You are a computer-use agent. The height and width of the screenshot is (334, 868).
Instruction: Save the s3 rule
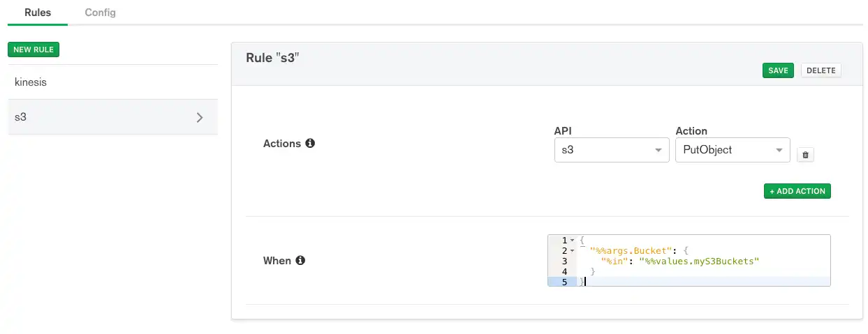[778, 70]
